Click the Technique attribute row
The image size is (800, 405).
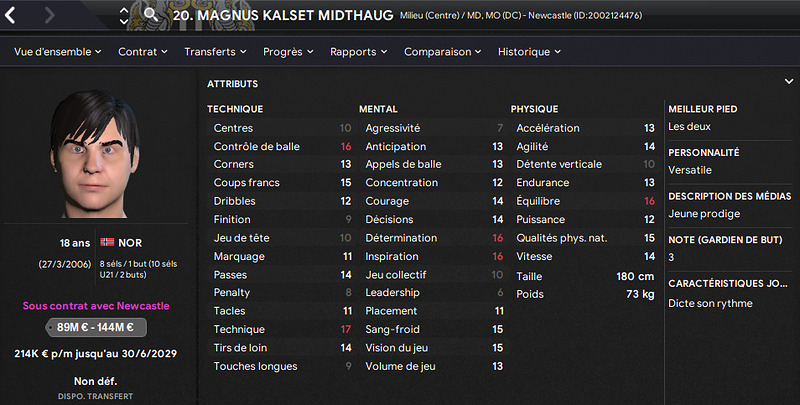coord(282,329)
